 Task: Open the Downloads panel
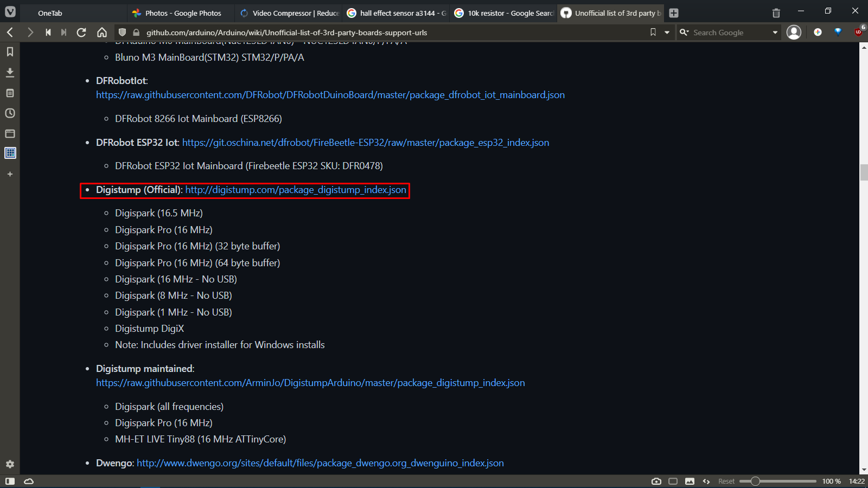(x=10, y=73)
